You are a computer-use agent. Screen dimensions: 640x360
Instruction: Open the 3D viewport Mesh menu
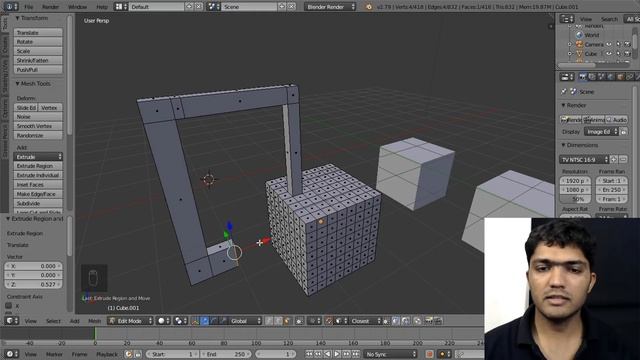94,321
